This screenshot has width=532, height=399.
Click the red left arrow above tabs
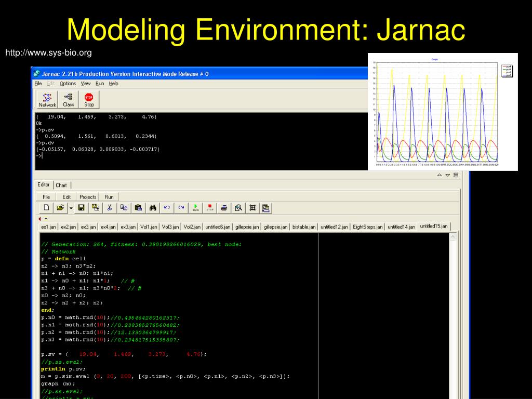(39, 219)
